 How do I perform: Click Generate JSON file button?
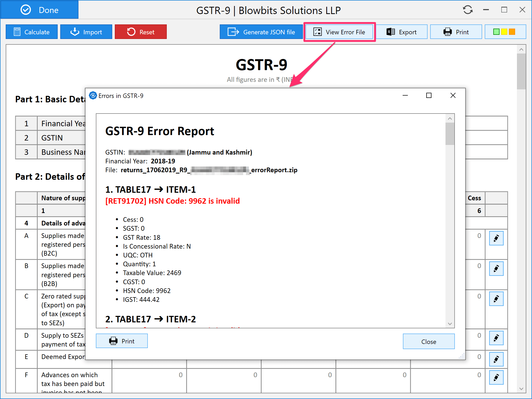(x=261, y=32)
